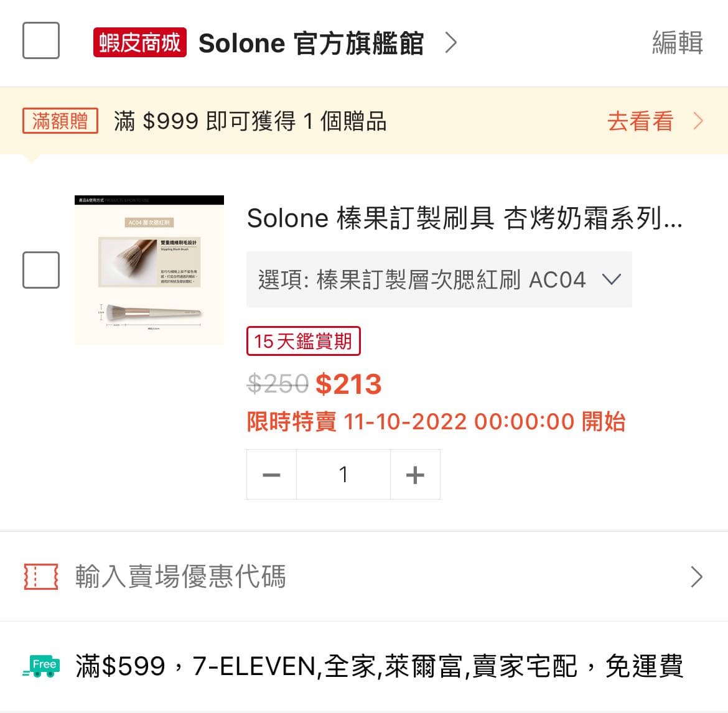Open the Solone 榛果訂製刷具 product title
Viewport: 728px width, 713px height.
point(465,219)
